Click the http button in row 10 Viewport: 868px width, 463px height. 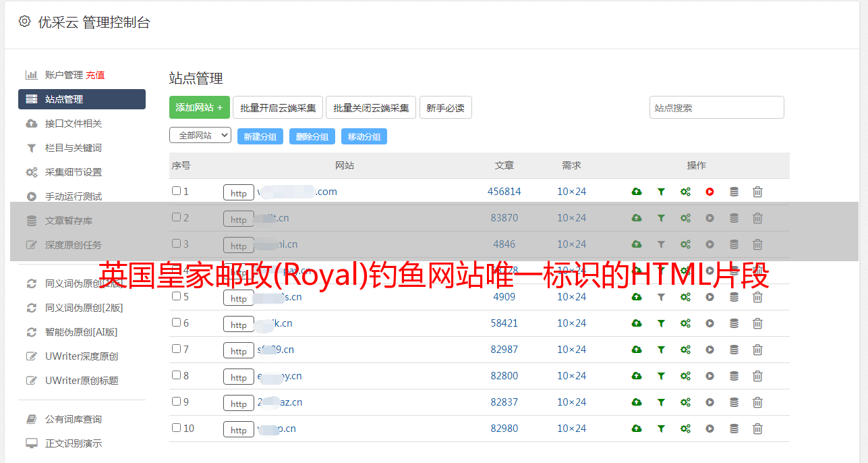coord(239,430)
